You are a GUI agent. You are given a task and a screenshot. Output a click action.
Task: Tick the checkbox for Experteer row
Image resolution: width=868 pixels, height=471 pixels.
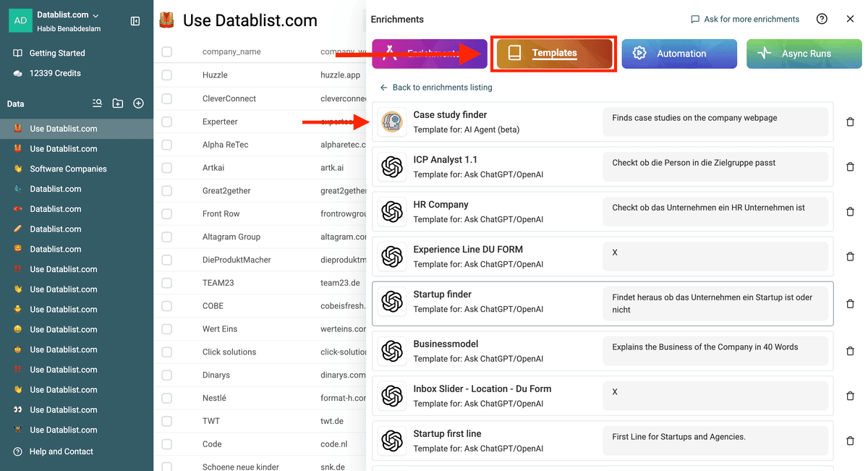click(167, 122)
